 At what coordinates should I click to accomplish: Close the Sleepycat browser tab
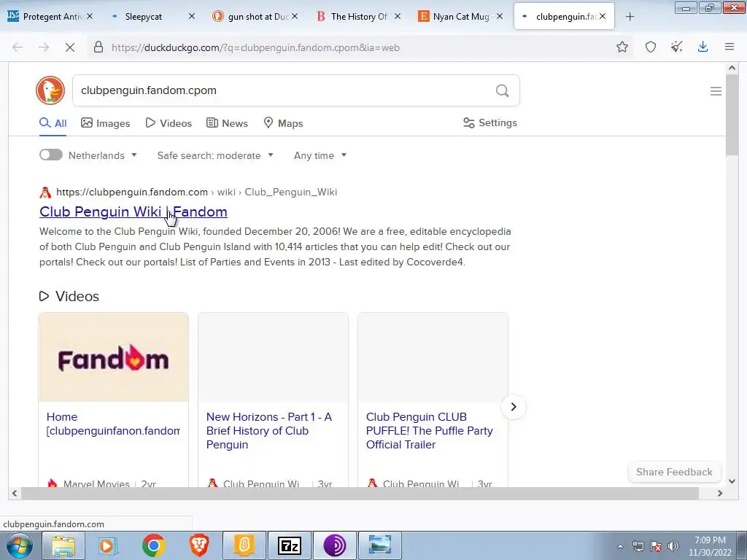click(192, 16)
